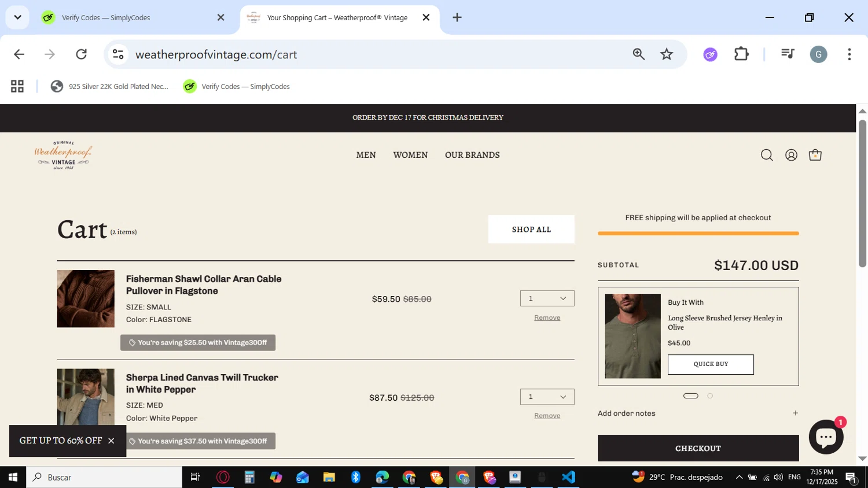Viewport: 868px width, 488px height.
Task: Open the WOMEN navigation menu
Action: tap(410, 155)
